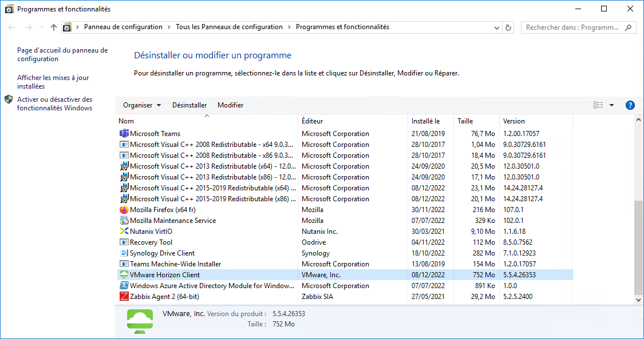Select the Zabbix Agent 2 (64-bit) row
The width and height of the screenshot is (644, 339).
[344, 296]
